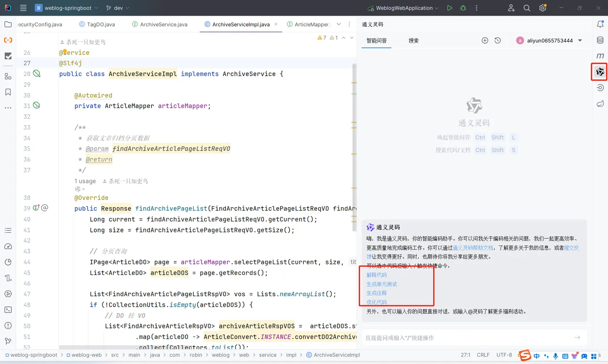Click the 生成单元测试 link
608x364 pixels.
382,284
